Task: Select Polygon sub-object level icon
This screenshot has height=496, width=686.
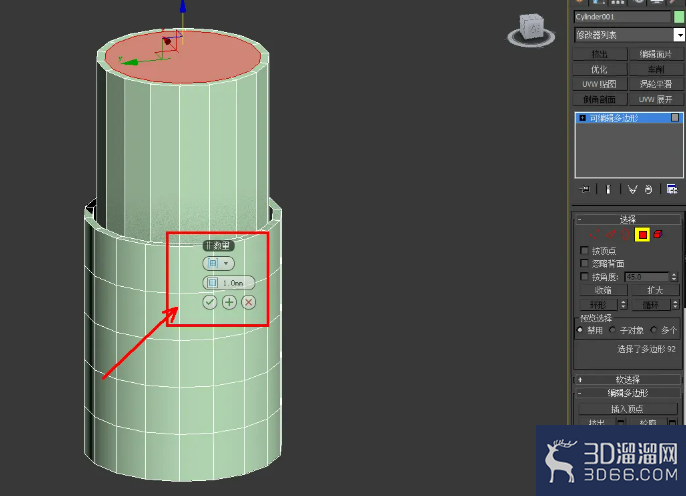Action: click(642, 235)
